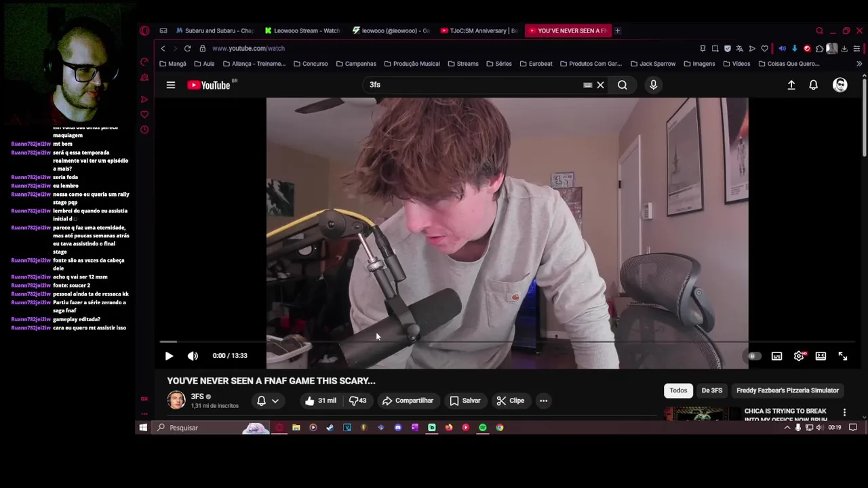Submit search with the magnifier button

623,85
